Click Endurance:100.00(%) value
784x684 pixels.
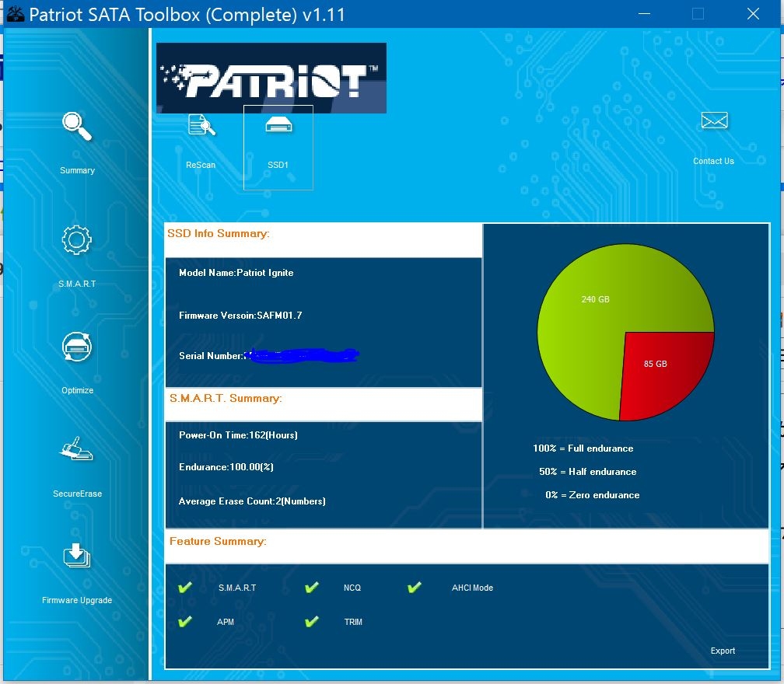click(226, 467)
